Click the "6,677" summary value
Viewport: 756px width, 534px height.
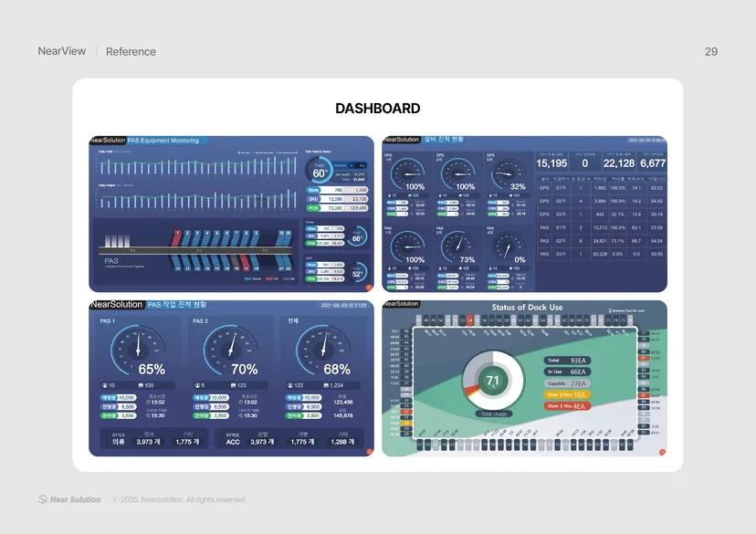[x=652, y=163]
